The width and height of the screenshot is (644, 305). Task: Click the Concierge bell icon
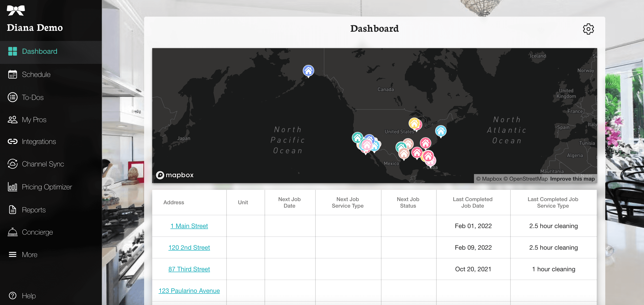coord(12,232)
